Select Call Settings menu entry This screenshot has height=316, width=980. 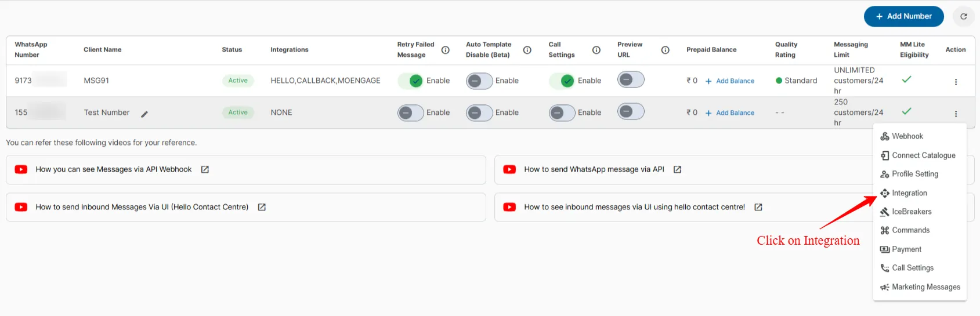click(920, 268)
